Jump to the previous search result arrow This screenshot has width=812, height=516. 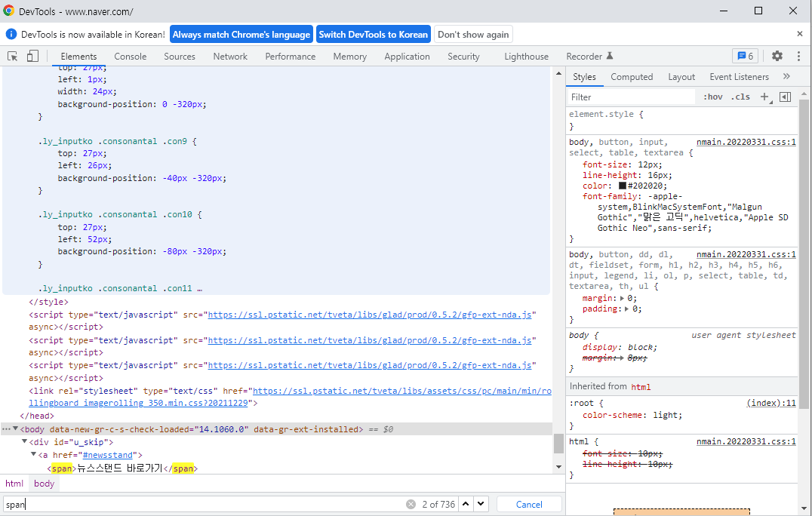[x=466, y=504]
